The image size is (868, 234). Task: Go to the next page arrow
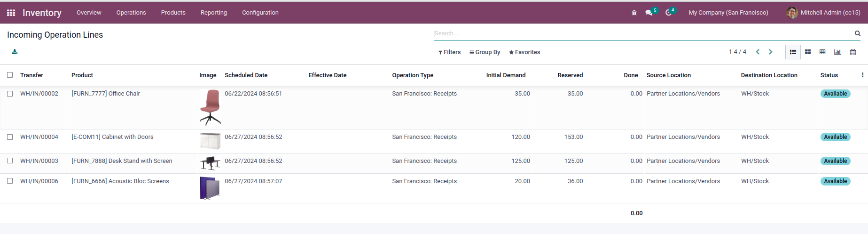tap(771, 52)
